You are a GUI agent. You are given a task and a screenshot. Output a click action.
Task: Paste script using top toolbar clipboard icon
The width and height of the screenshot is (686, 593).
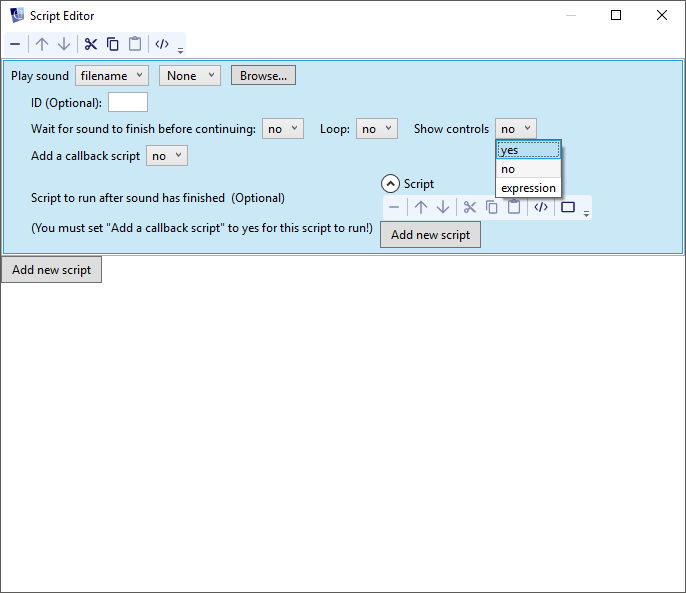(135, 44)
